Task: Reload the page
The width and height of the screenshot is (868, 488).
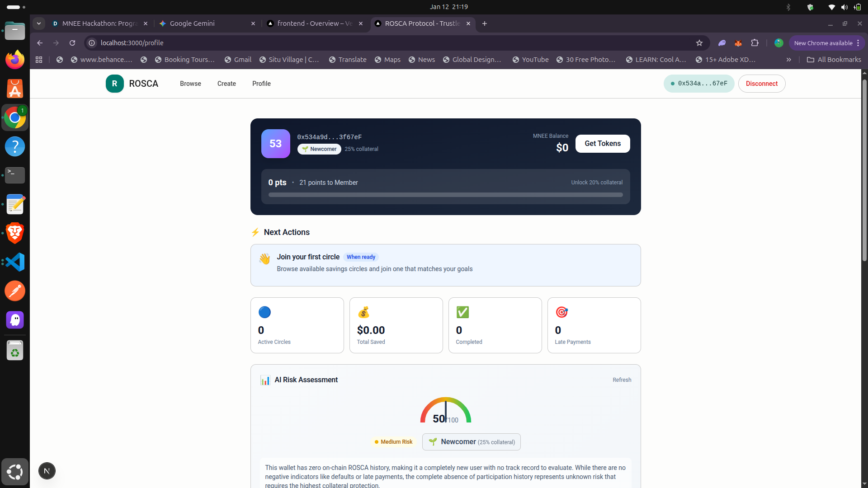Action: tap(72, 43)
